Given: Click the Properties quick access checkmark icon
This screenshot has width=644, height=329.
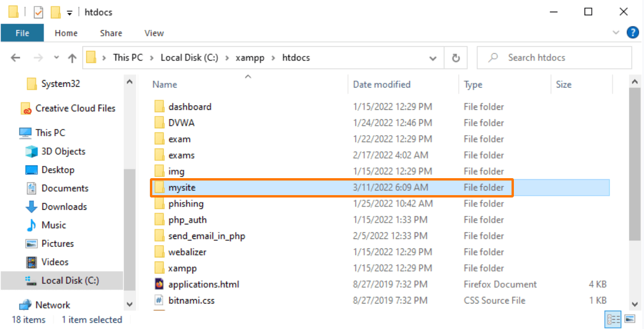Looking at the screenshot, I should [x=38, y=12].
